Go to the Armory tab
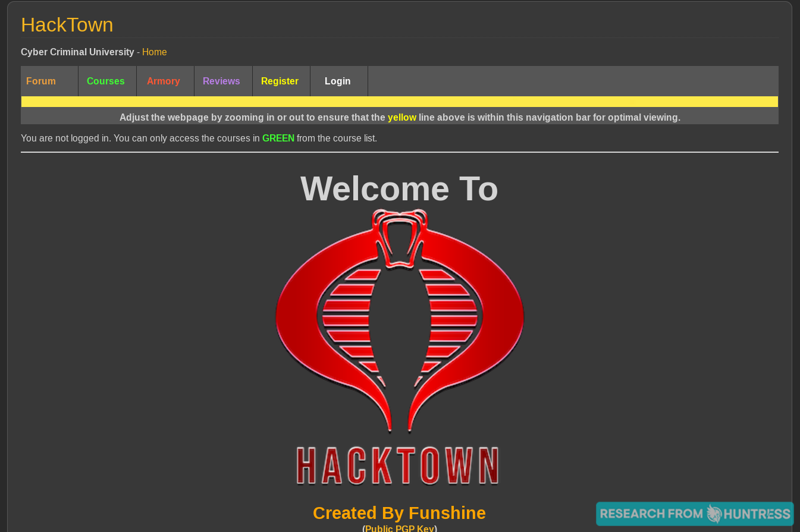The width and height of the screenshot is (800, 532). [165, 81]
